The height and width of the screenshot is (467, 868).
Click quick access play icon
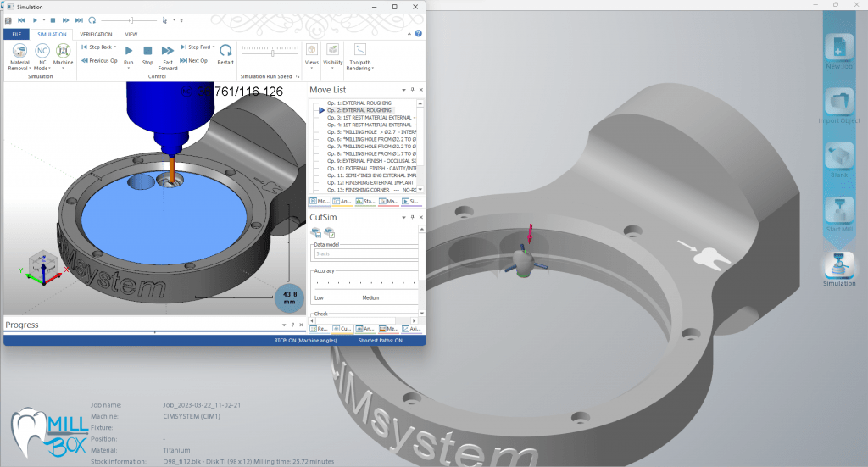(x=35, y=20)
